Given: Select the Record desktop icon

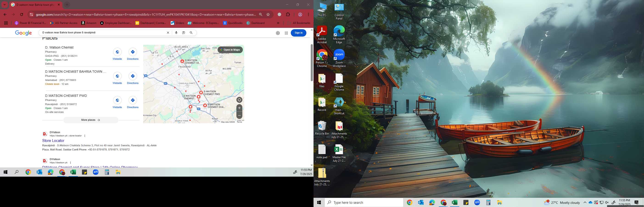Looking at the screenshot, I should (322, 104).
